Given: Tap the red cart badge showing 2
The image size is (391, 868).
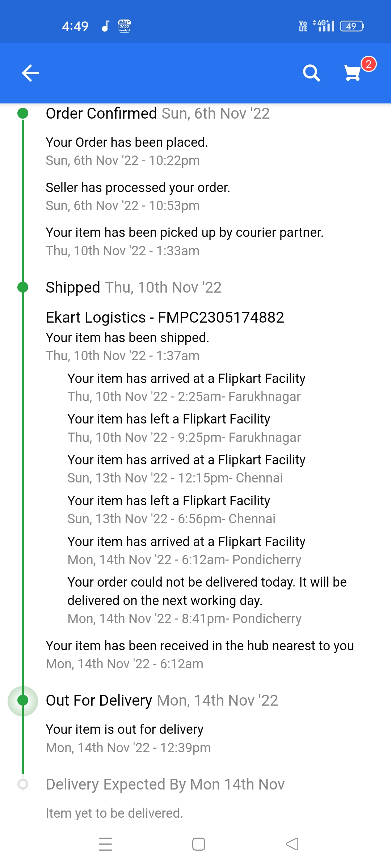Looking at the screenshot, I should click(369, 64).
